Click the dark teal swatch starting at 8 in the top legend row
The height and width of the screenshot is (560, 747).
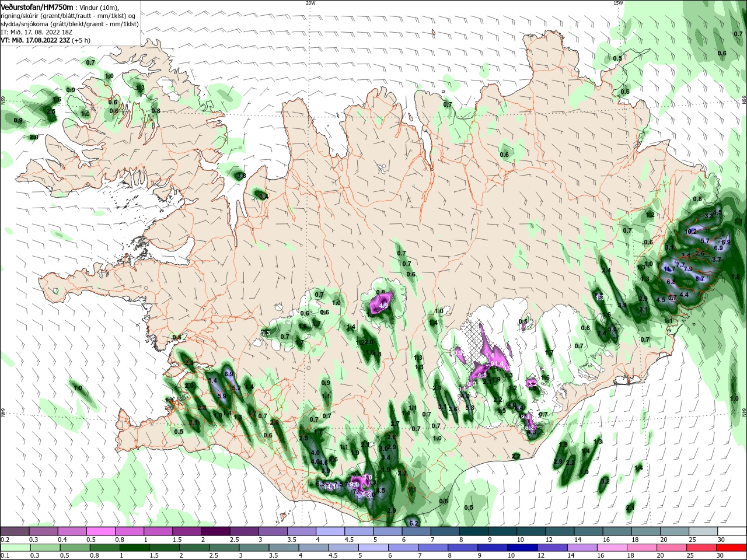[474, 531]
